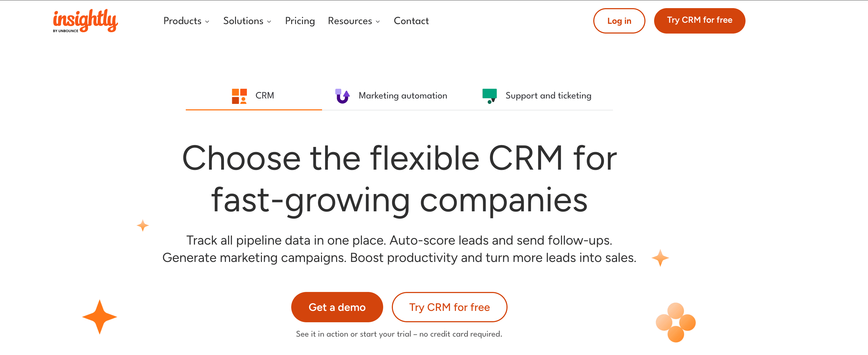Select the Support and ticketing tab
Image resolution: width=868 pixels, height=355 pixels.
[x=548, y=96]
